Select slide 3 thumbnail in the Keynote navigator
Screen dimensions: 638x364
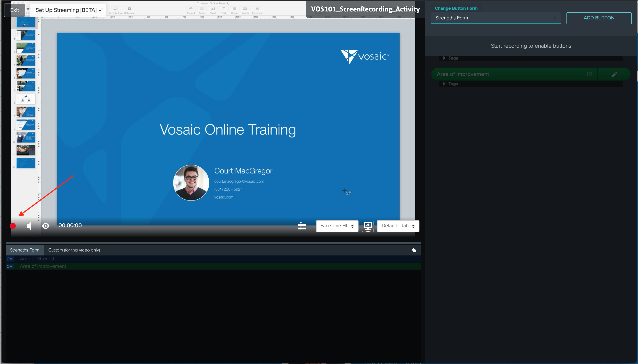pyautogui.click(x=26, y=48)
